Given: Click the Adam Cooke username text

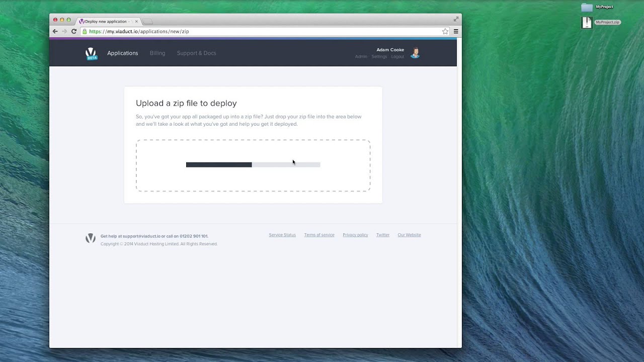Looking at the screenshot, I should click(x=390, y=50).
